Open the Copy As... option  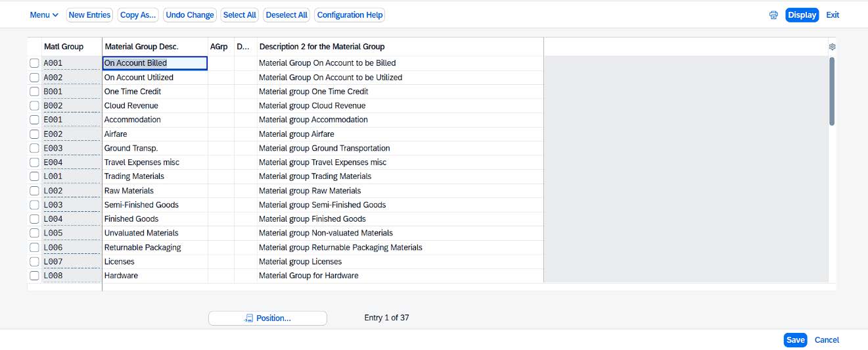[x=138, y=15]
